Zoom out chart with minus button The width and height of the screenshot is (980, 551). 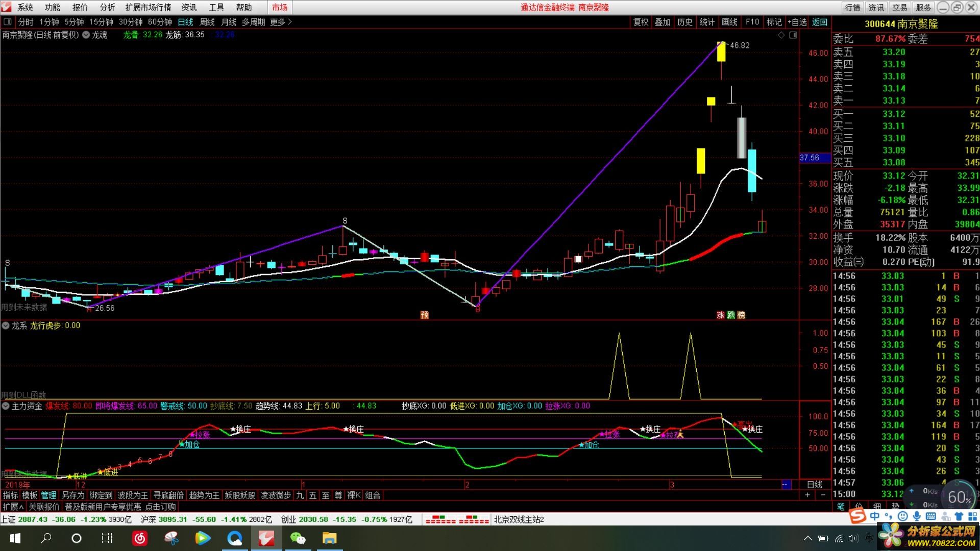pos(823,495)
